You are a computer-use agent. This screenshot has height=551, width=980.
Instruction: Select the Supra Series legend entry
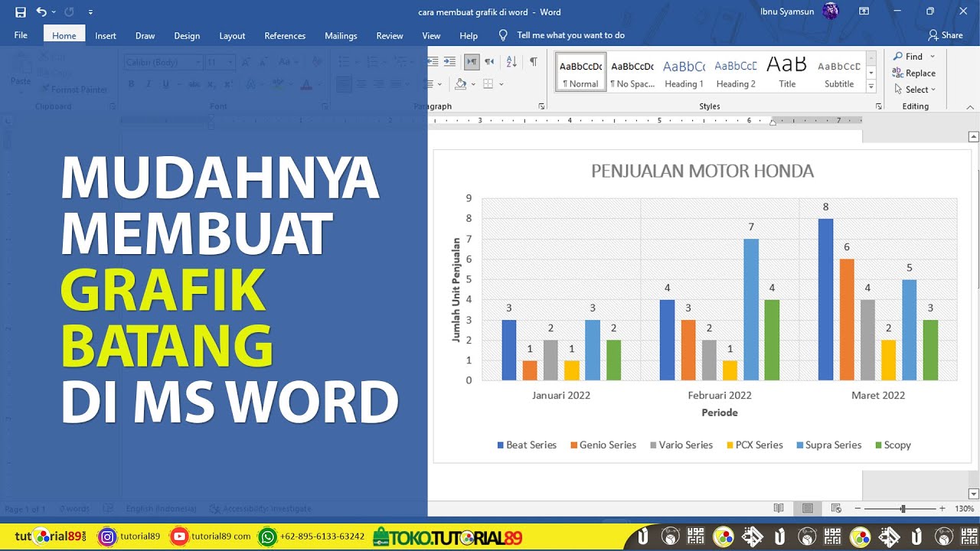coord(828,445)
